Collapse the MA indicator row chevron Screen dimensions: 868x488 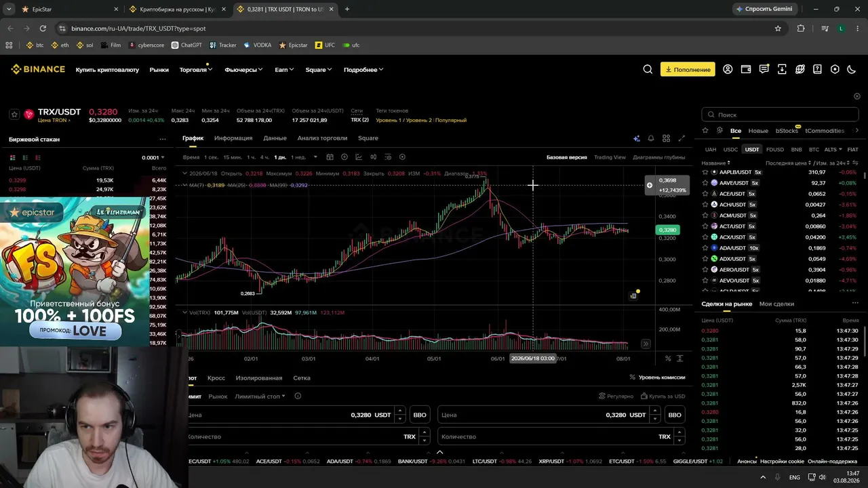[x=185, y=185]
